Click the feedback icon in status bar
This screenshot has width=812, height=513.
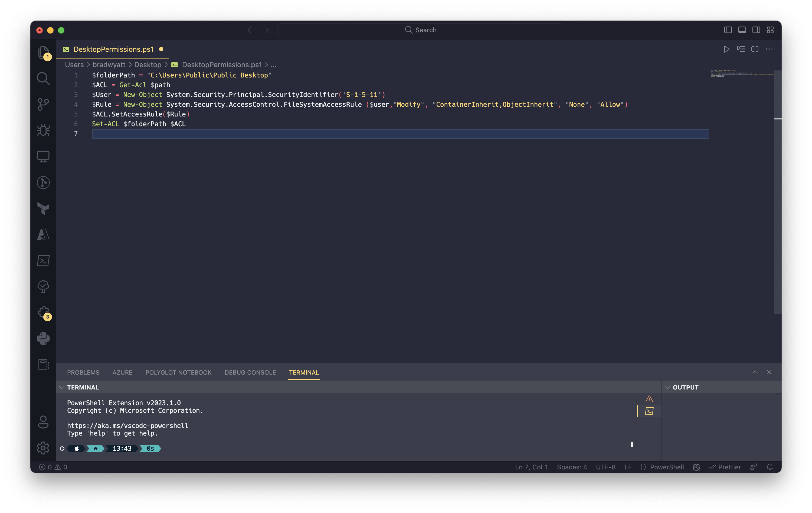pyautogui.click(x=754, y=467)
